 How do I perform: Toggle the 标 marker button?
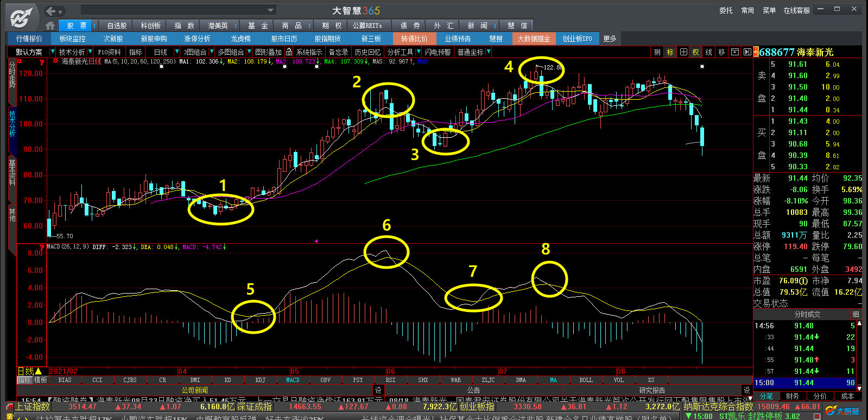point(670,52)
